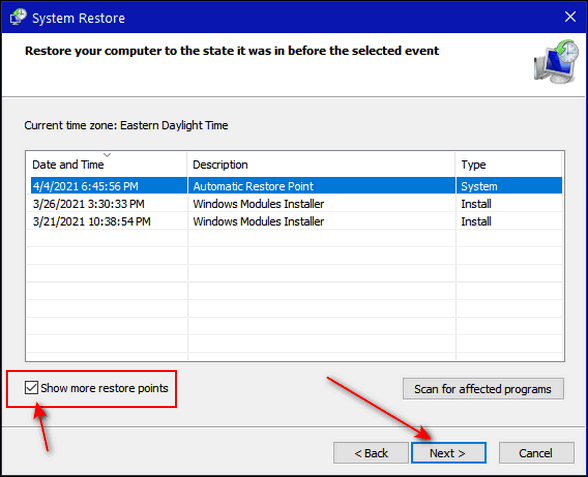The height and width of the screenshot is (477, 588).
Task: Go back with the Back button
Action: 371,453
